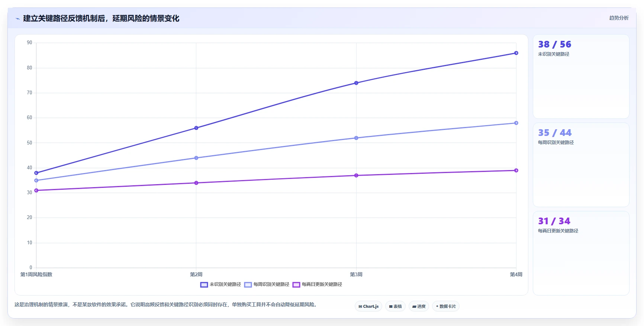Click the 未识别关键路径 legend label
The width and height of the screenshot is (644, 326).
225,284
